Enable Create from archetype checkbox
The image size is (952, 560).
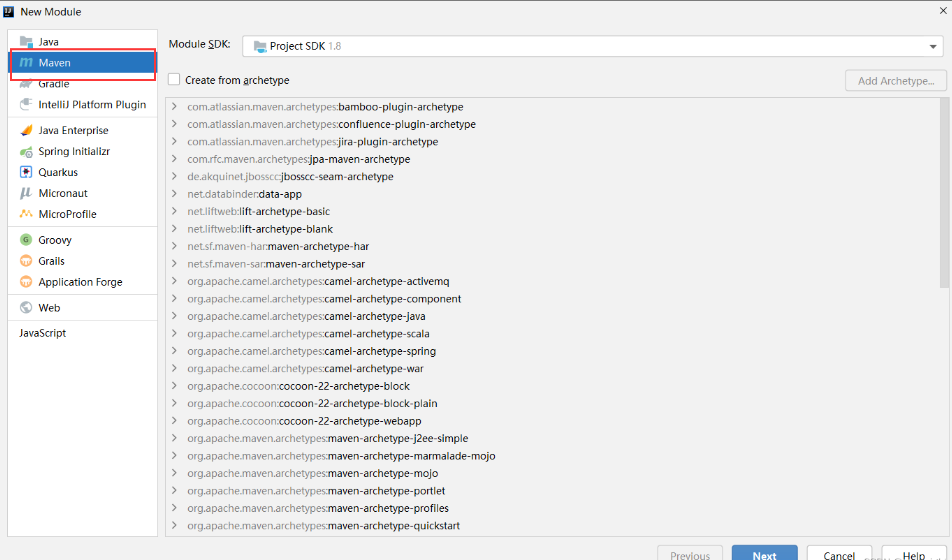[x=174, y=80]
